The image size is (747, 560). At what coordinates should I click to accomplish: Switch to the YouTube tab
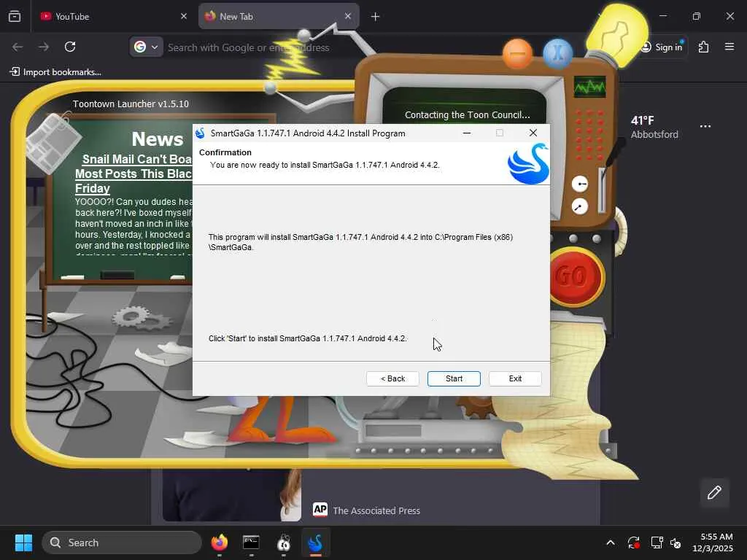113,17
